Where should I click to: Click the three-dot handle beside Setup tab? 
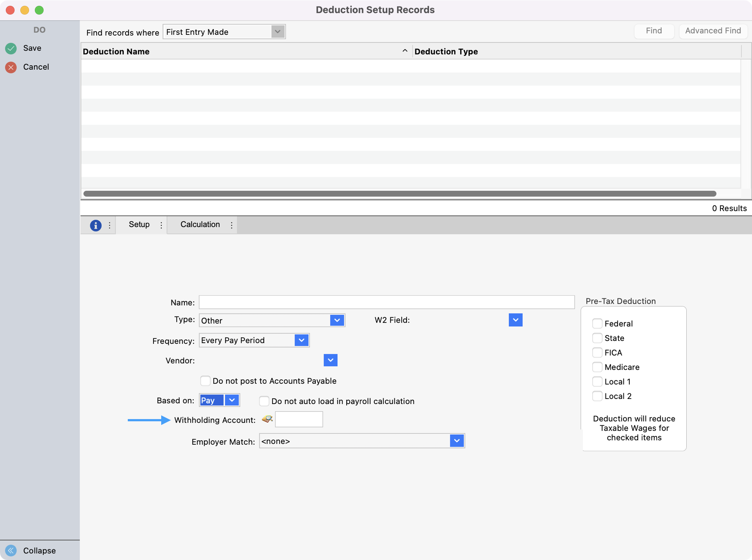pos(161,225)
